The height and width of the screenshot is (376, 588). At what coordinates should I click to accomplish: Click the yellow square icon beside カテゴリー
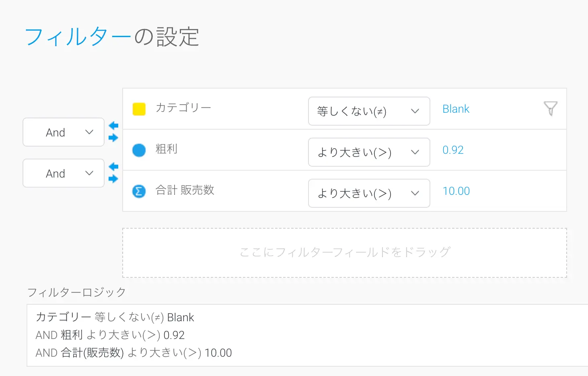click(x=139, y=109)
